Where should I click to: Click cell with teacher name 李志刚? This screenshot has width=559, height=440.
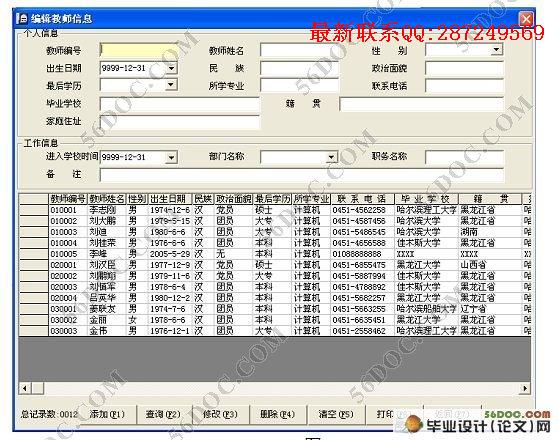[x=107, y=210]
